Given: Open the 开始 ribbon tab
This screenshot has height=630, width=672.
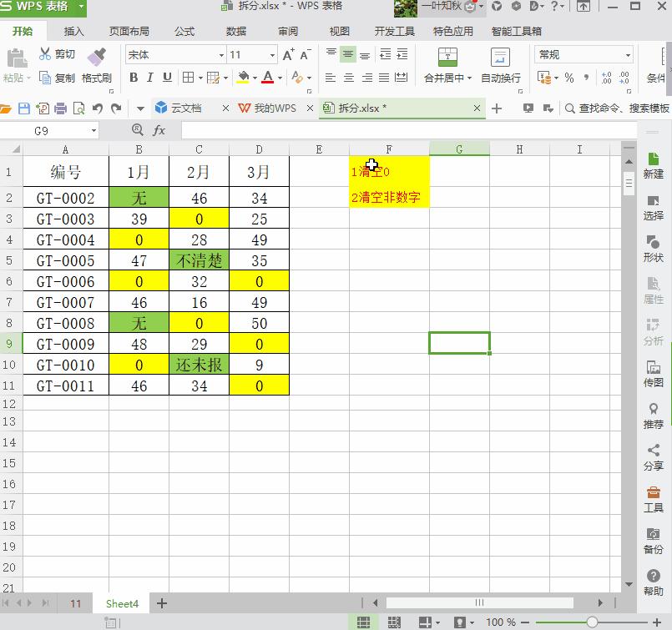Looking at the screenshot, I should pos(23,31).
